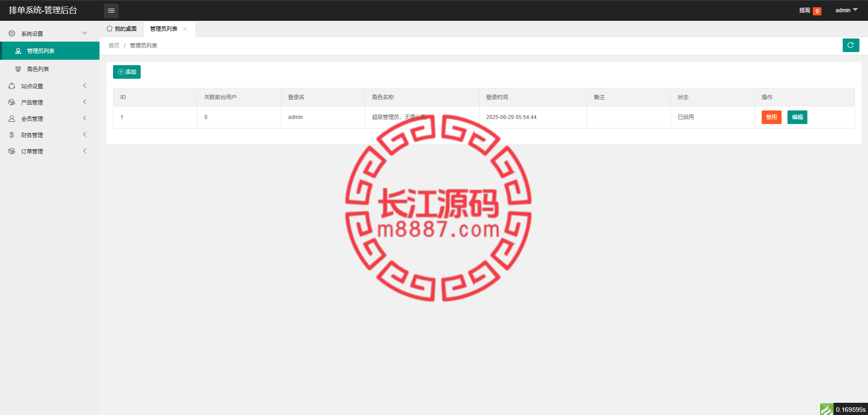Click the green 编辑 button for admin
Viewport: 868px width, 415px height.
(x=797, y=117)
